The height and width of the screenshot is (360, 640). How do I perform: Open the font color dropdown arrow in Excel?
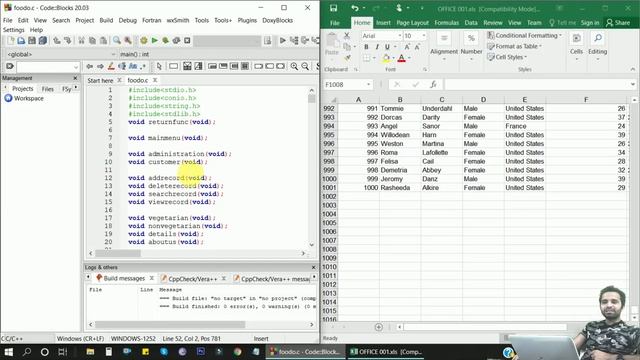pos(409,58)
